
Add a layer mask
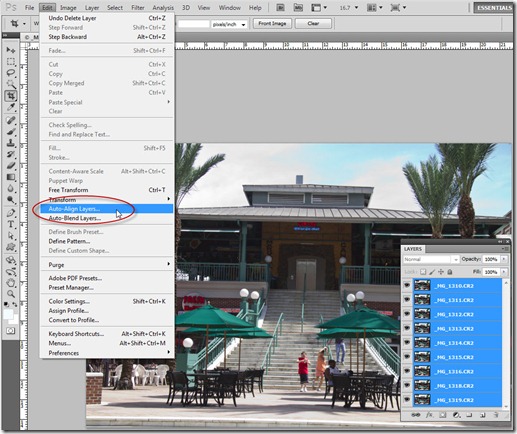point(443,415)
